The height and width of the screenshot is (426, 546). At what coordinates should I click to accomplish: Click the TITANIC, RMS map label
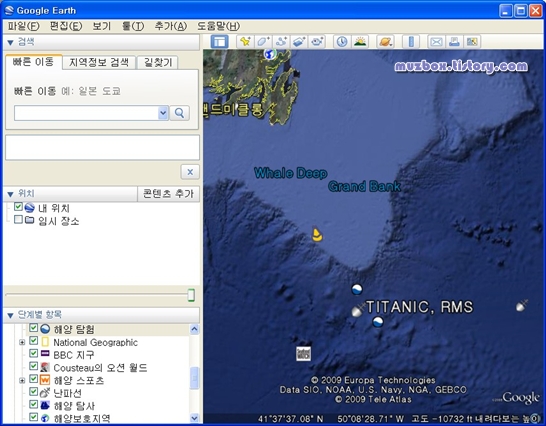pos(419,307)
